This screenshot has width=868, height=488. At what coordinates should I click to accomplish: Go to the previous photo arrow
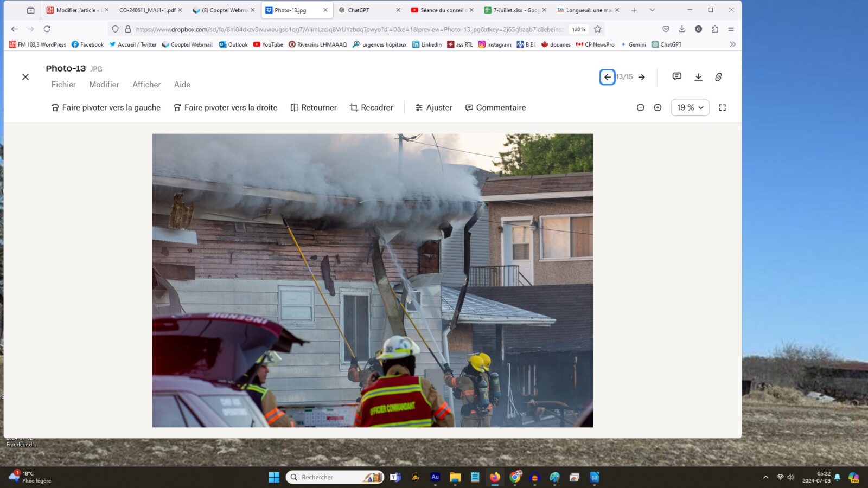[607, 77]
